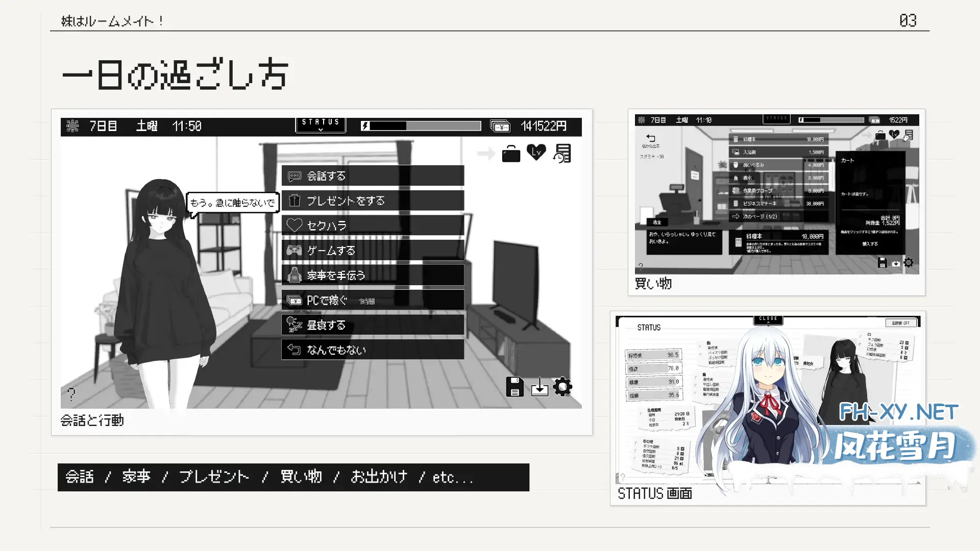Viewport: 980px width, 551px height.
Task: Select プレゼントをする from action menu
Action: (373, 201)
